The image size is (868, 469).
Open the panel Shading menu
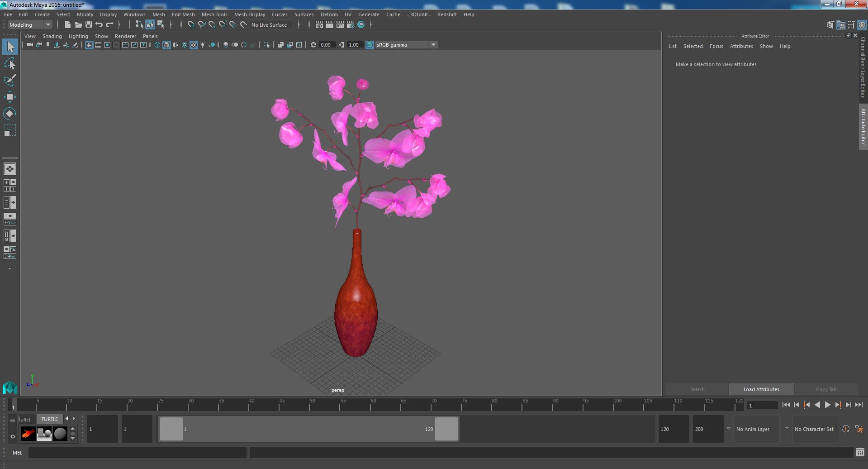[x=52, y=36]
